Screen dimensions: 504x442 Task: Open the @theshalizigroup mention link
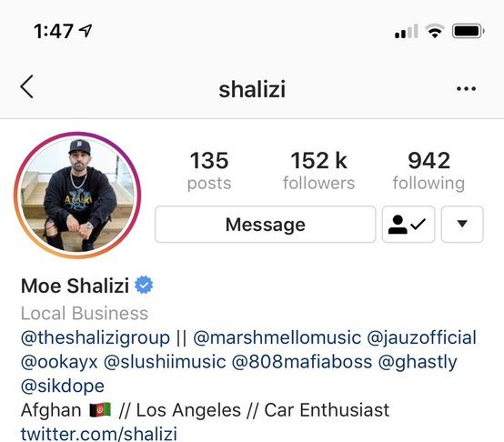click(x=96, y=338)
